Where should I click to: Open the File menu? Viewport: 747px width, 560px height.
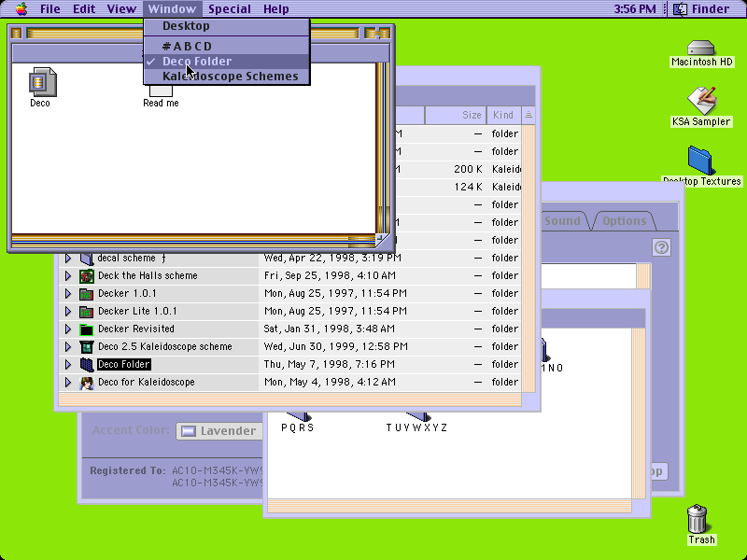(50, 8)
